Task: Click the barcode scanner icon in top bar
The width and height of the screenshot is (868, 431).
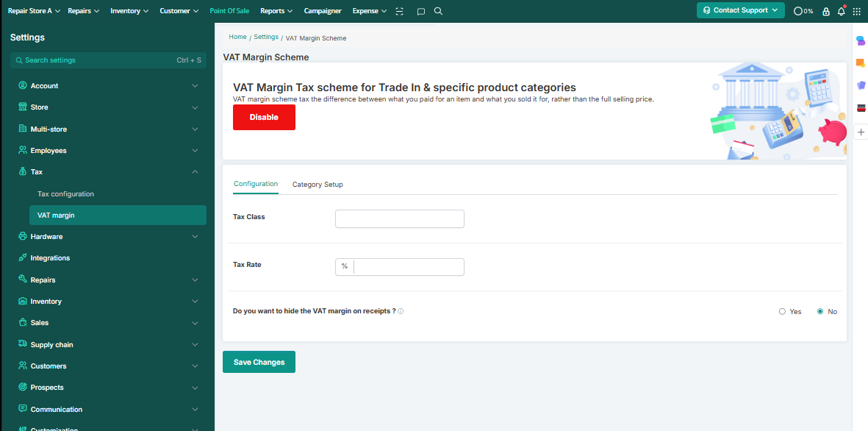Action: pyautogui.click(x=400, y=11)
